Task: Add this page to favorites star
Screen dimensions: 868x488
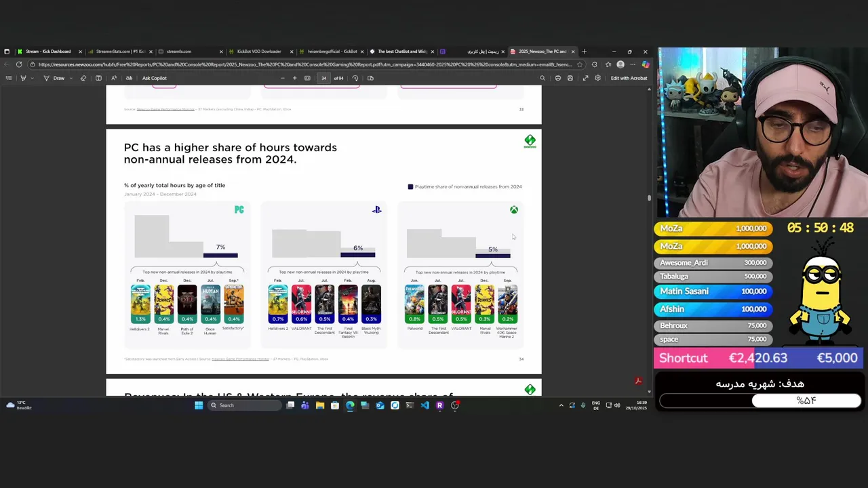Action: 580,64
